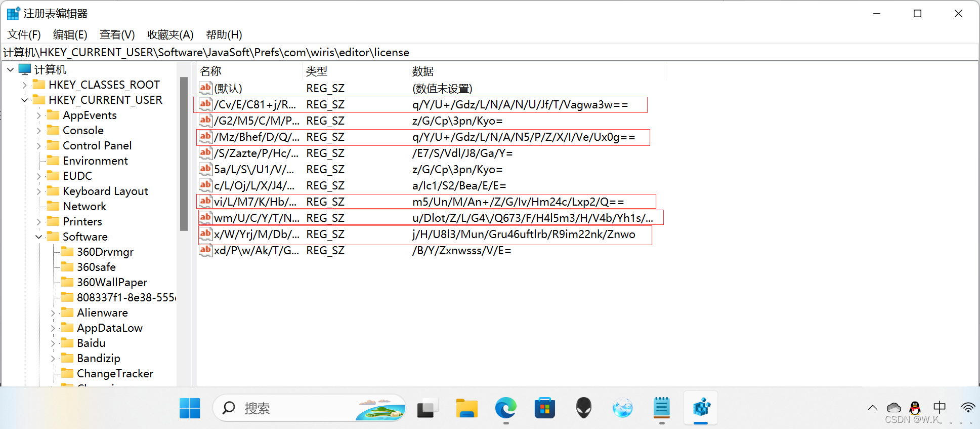Expand the Printers key arrow

pyautogui.click(x=39, y=221)
